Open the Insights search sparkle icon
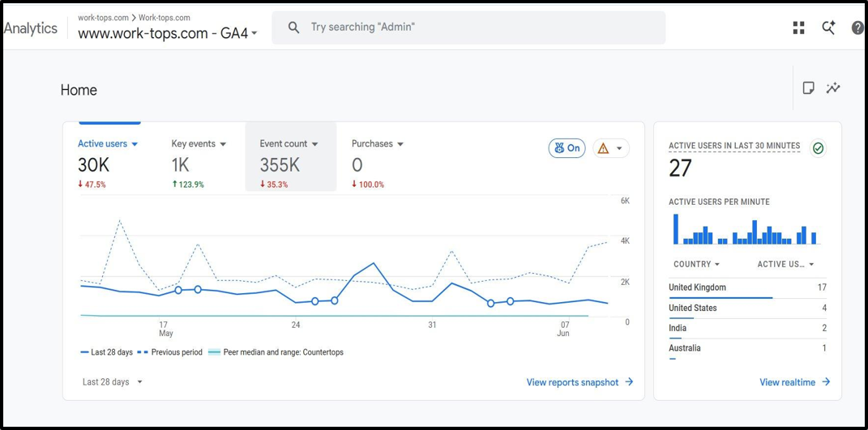 (x=828, y=28)
